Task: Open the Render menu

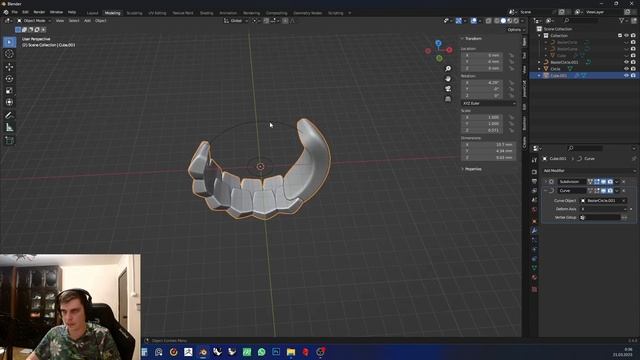Action: click(x=39, y=12)
